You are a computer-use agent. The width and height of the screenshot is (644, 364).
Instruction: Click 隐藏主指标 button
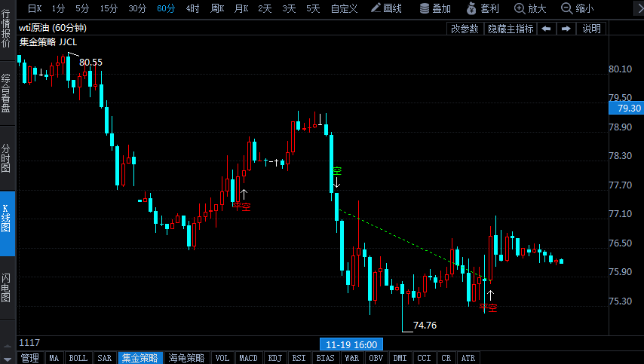tap(511, 29)
